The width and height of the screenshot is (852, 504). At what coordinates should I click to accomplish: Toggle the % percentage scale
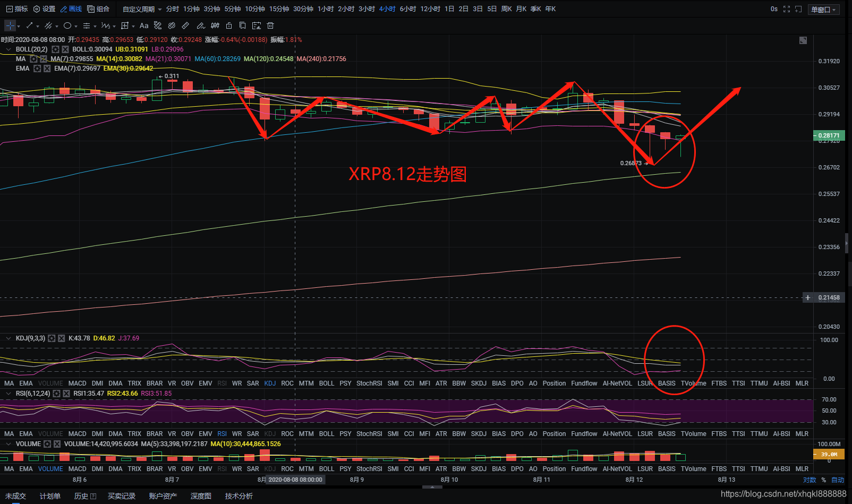point(824,480)
